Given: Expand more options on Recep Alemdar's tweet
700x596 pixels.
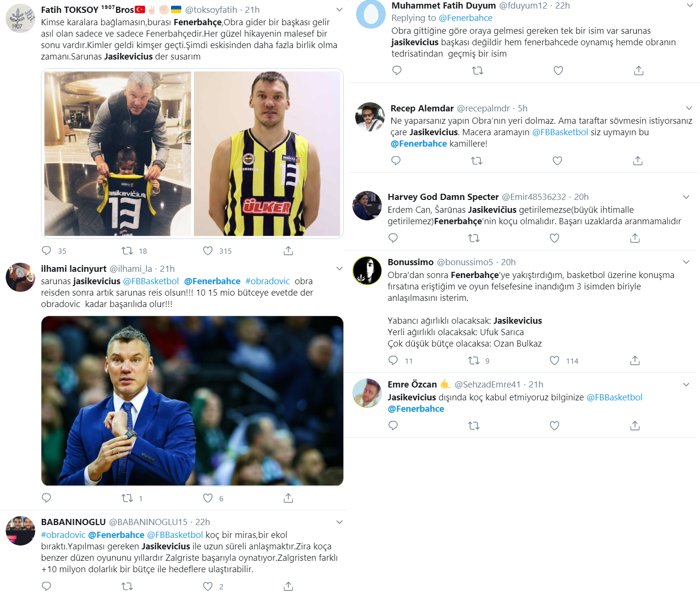Looking at the screenshot, I should (689, 108).
